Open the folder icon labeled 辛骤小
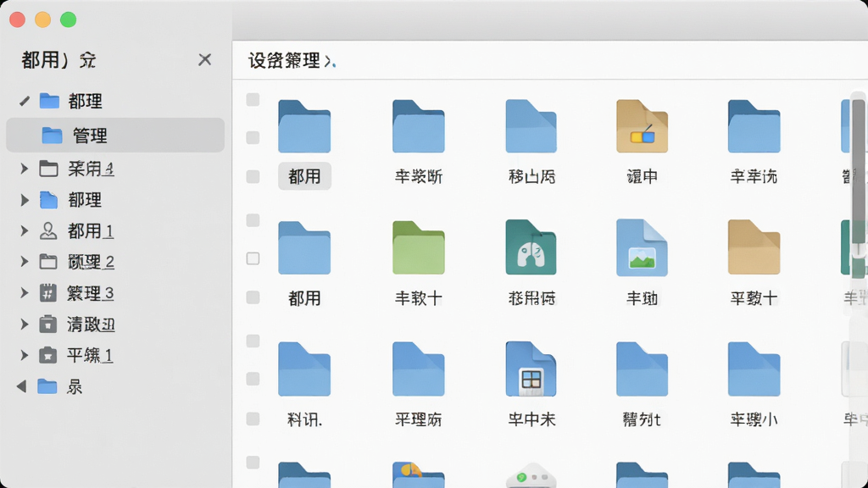This screenshot has height=488, width=868. [754, 369]
